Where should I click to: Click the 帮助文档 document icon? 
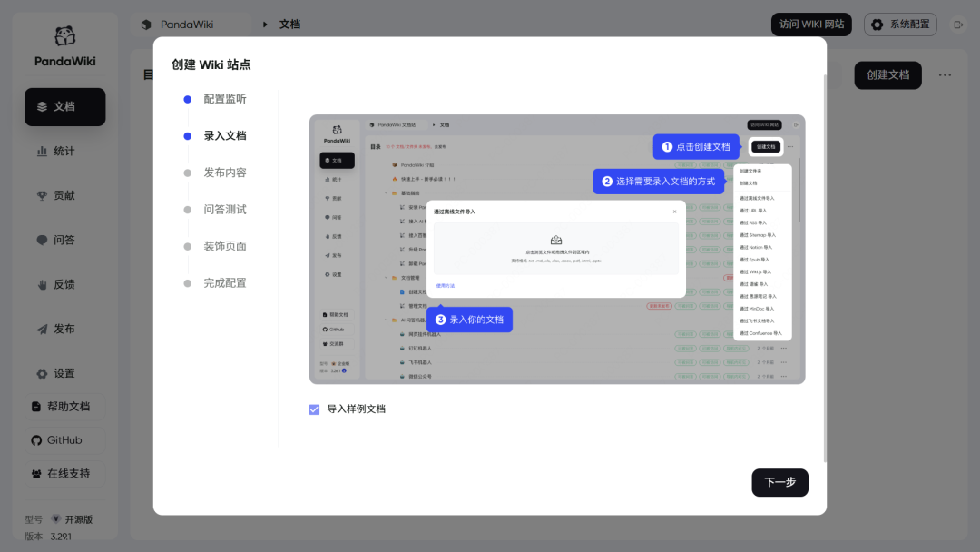tap(36, 407)
